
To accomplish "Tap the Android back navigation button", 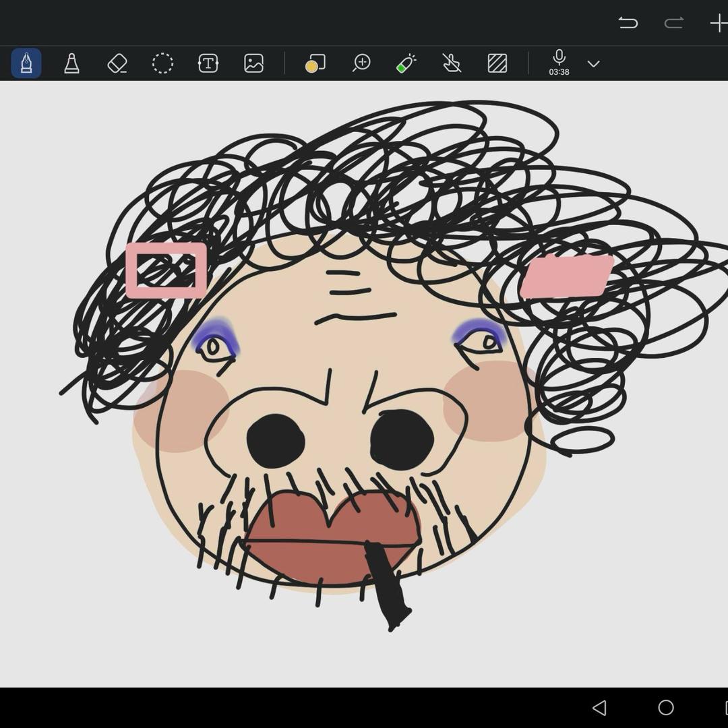I will point(599,707).
